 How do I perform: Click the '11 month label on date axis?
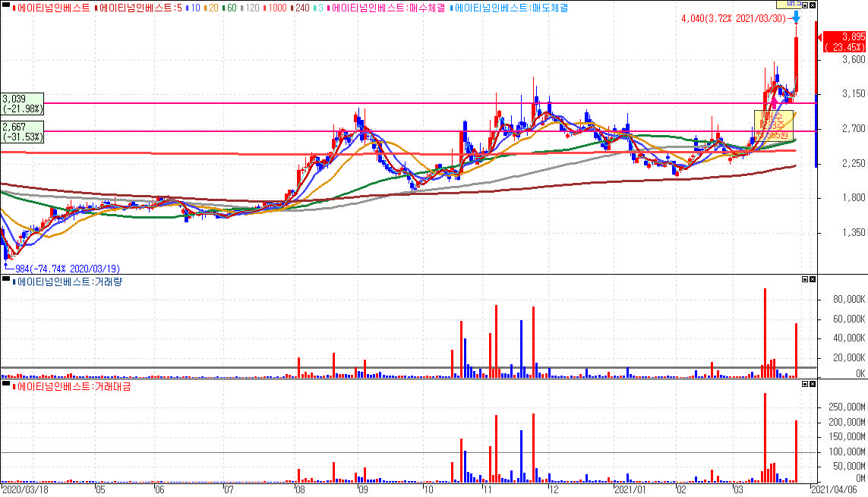tap(485, 490)
